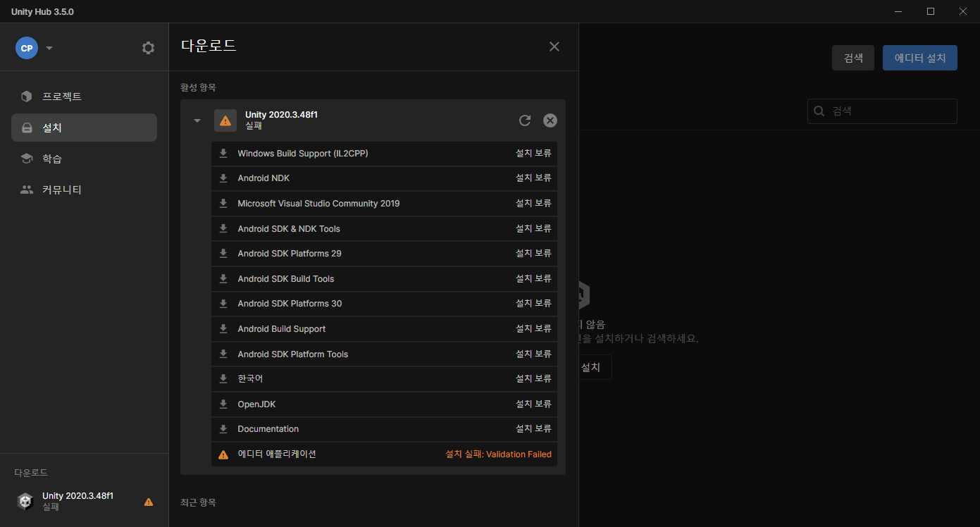Screen dimensions: 980x527
Task: Select the Android Build Support label
Action: (282, 329)
